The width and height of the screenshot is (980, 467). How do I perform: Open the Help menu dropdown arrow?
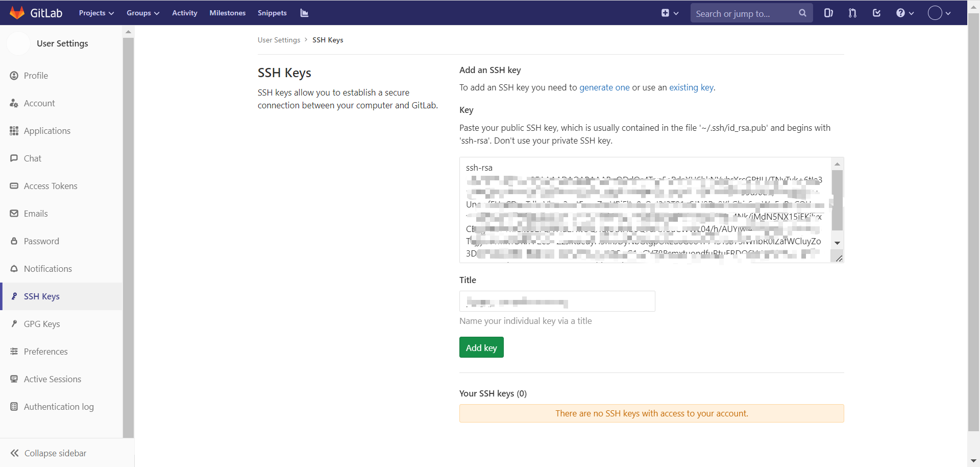point(912,13)
